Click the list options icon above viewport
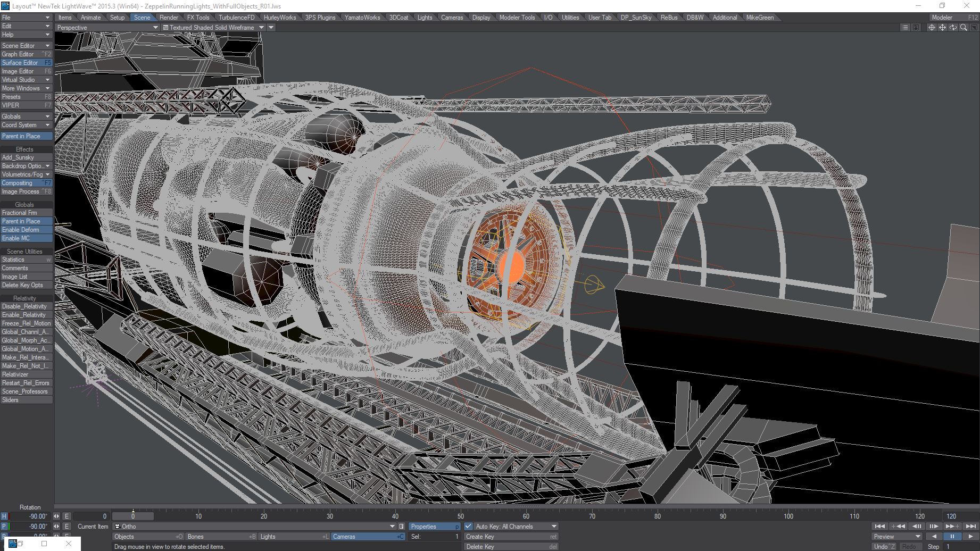The width and height of the screenshot is (980, 551). pyautogui.click(x=905, y=28)
